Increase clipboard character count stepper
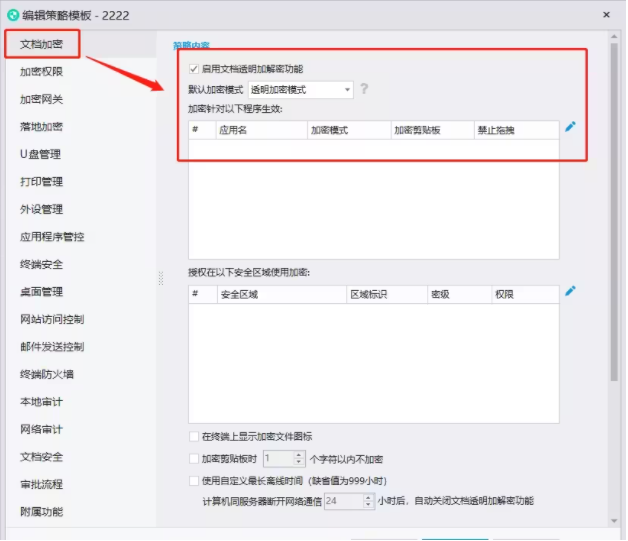Screen dimensions: 628x541 pyautogui.click(x=299, y=455)
